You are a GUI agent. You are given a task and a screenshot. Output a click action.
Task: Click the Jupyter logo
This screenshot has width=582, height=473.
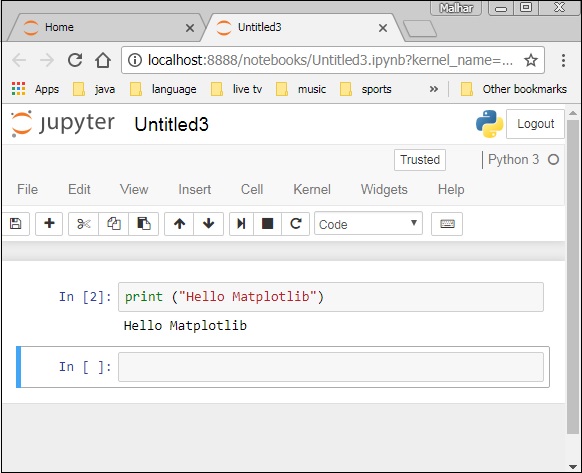(63, 124)
